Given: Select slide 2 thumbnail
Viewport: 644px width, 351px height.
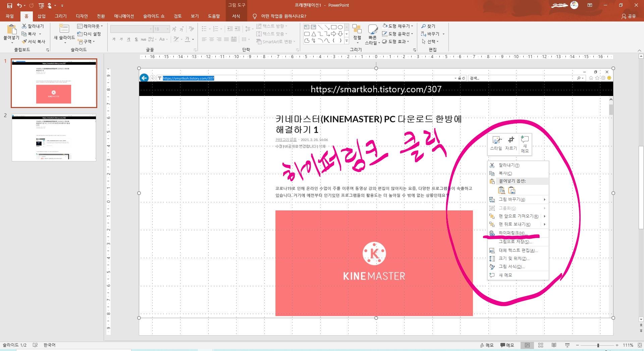Looking at the screenshot, I should (x=54, y=138).
